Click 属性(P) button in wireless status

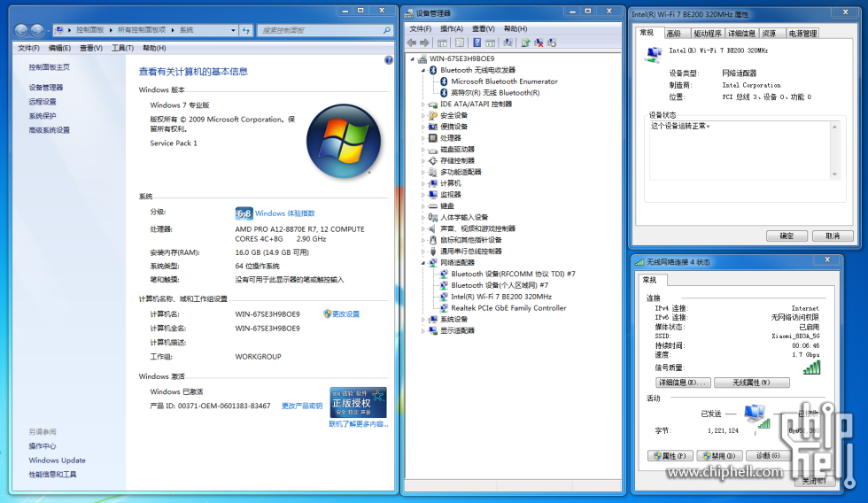670,456
